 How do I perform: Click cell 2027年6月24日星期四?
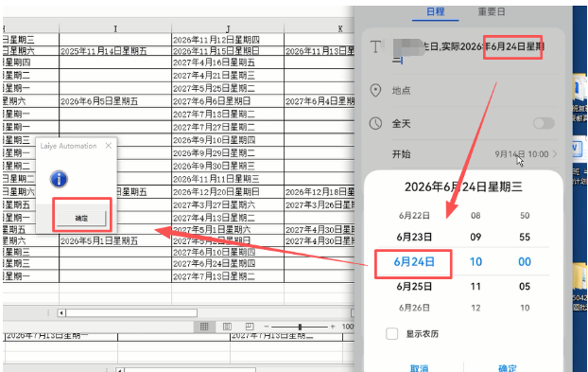click(228, 263)
